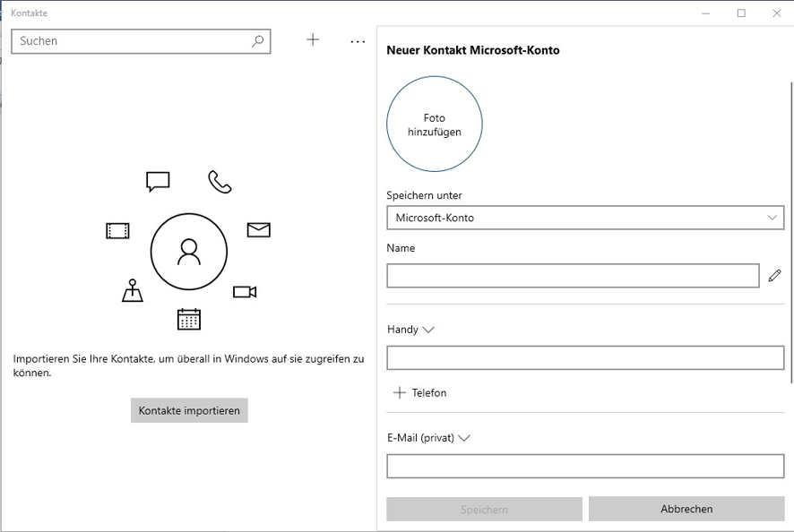Click the film strip icon

pyautogui.click(x=117, y=231)
